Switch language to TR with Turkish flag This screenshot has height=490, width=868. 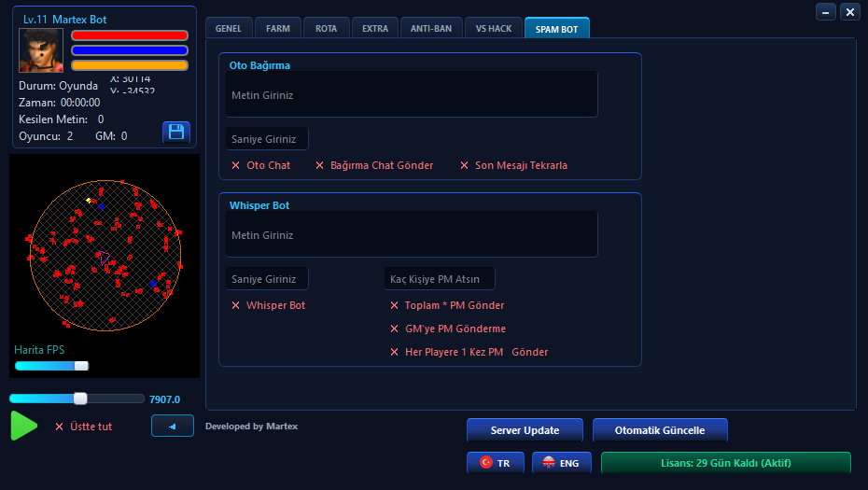(495, 463)
